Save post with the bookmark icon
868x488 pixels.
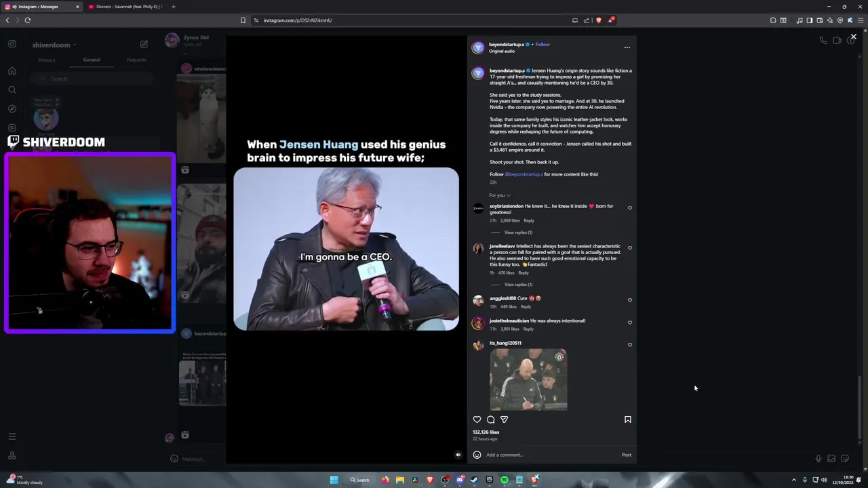[627, 420]
